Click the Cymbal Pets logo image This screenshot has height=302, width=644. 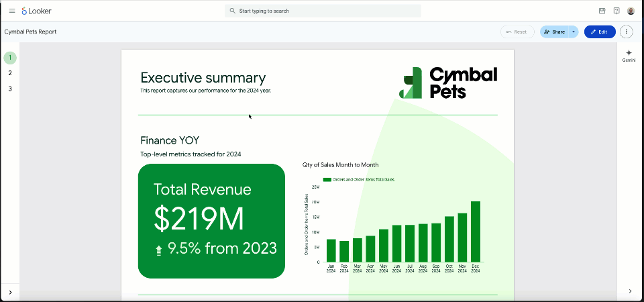pyautogui.click(x=448, y=83)
